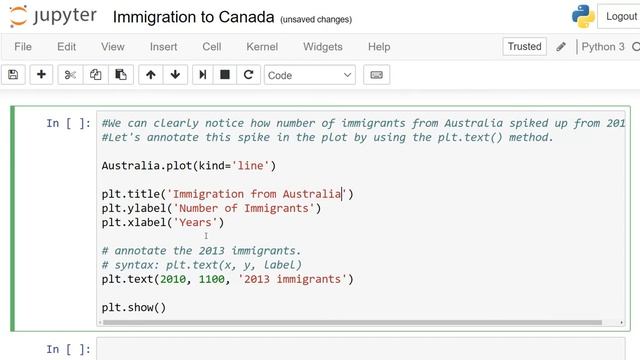The width and height of the screenshot is (640, 360).
Task: Click the '# annotate the 2013 immigrants' comment
Action: pos(201,251)
